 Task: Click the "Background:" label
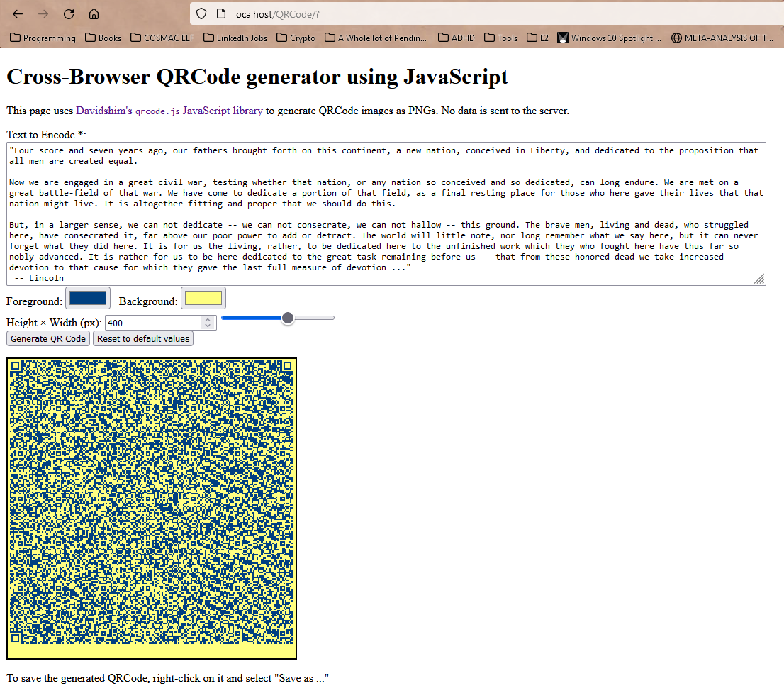point(148,301)
